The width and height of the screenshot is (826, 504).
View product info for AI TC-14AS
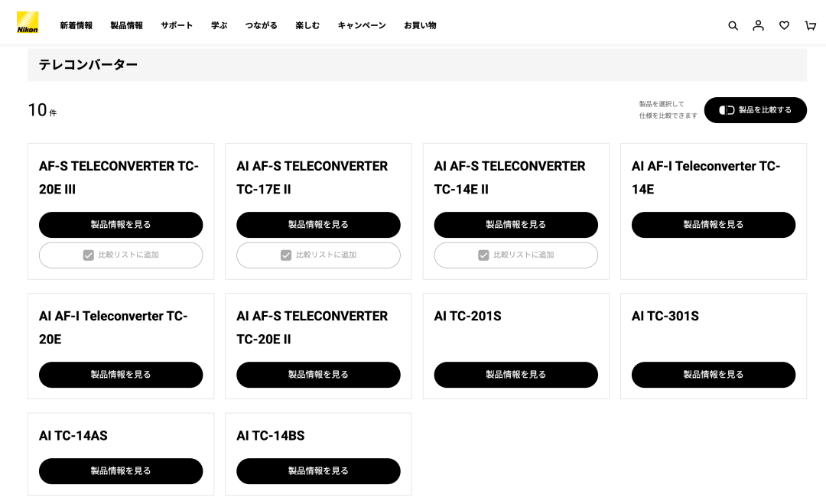121,471
